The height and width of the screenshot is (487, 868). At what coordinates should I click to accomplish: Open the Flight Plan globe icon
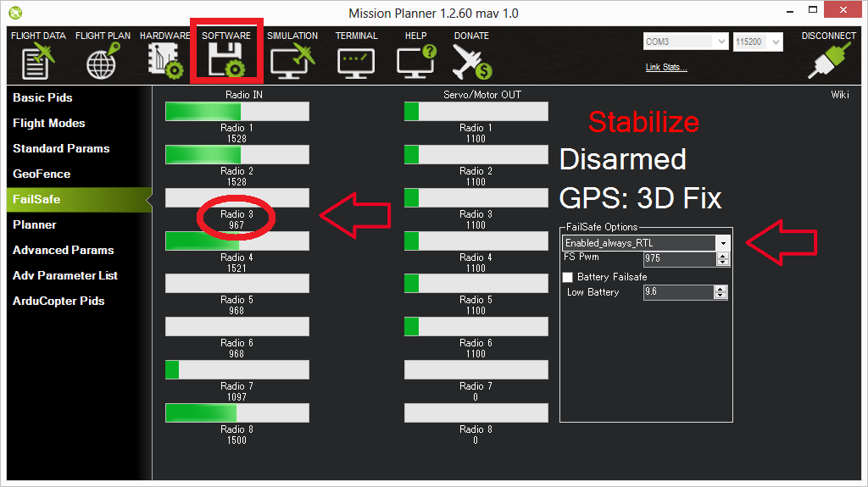click(x=103, y=62)
